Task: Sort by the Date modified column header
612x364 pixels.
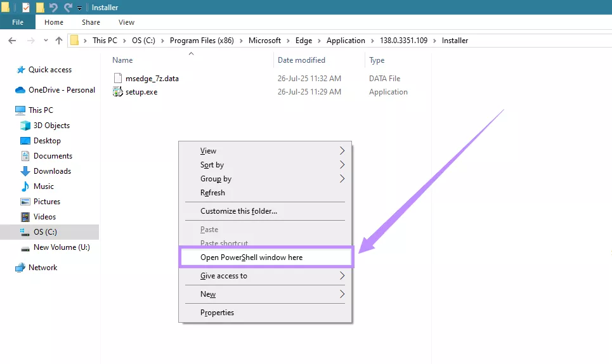Action: point(301,60)
